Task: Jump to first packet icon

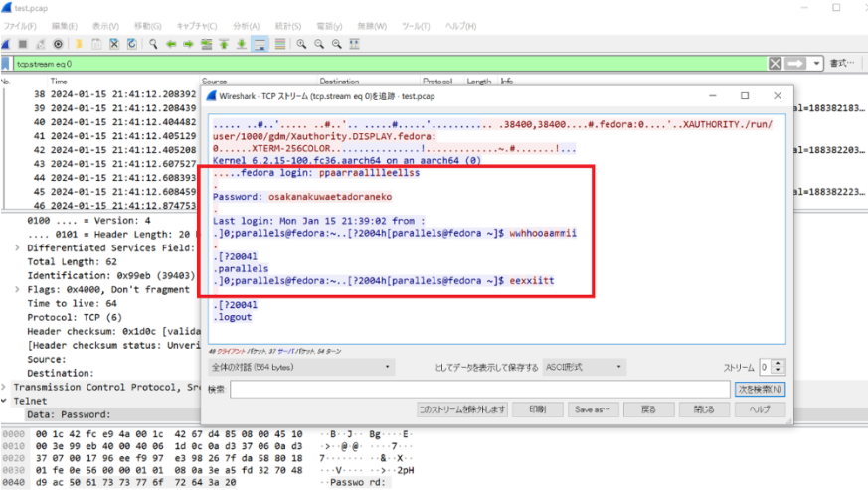Action: [224, 44]
